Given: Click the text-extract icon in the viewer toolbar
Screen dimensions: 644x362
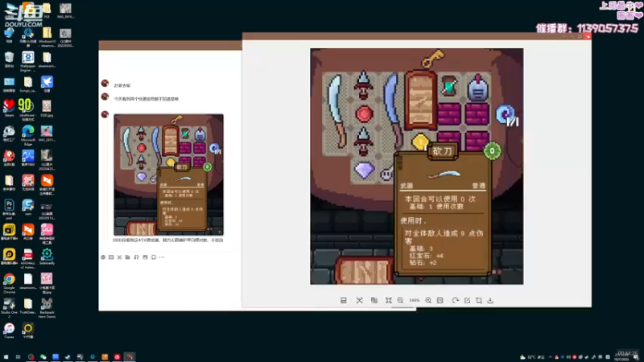Looking at the screenshot, I should [x=374, y=300].
